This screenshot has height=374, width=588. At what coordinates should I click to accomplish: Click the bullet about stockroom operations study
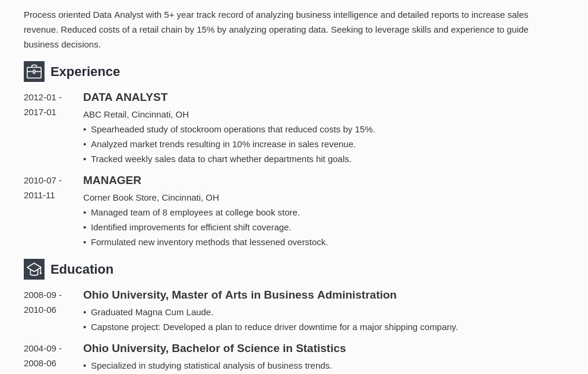point(232,129)
